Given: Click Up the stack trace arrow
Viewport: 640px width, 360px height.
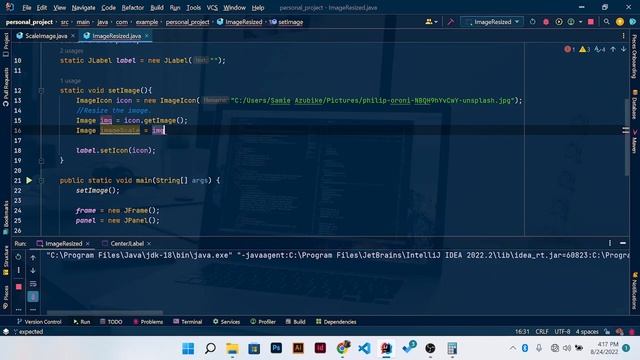Looking at the screenshot, I should coord(33,258).
